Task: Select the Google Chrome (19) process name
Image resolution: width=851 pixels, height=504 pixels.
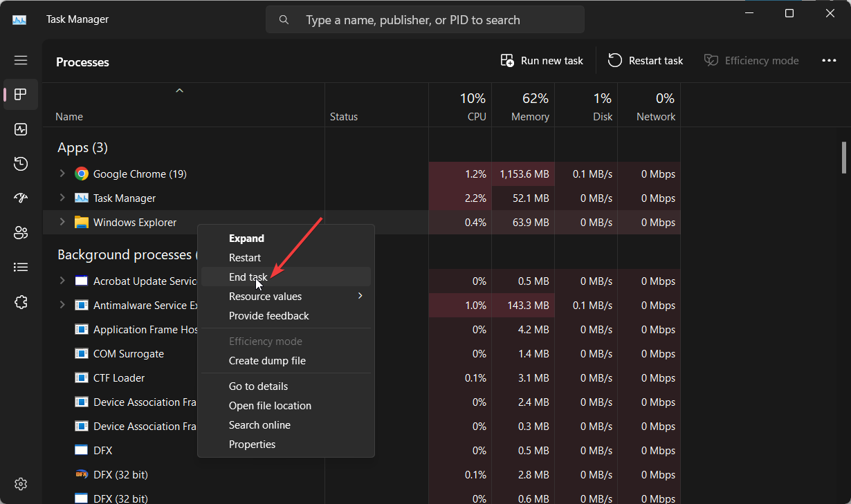Action: [x=140, y=174]
